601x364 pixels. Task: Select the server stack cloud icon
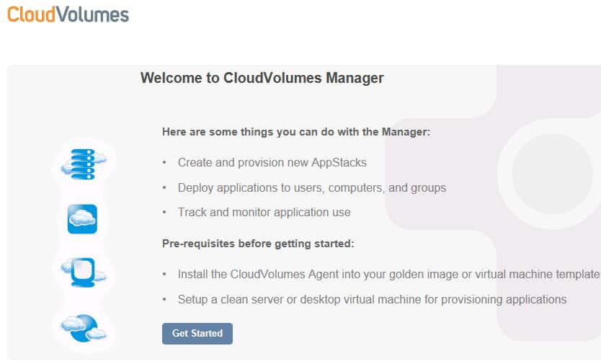(84, 164)
